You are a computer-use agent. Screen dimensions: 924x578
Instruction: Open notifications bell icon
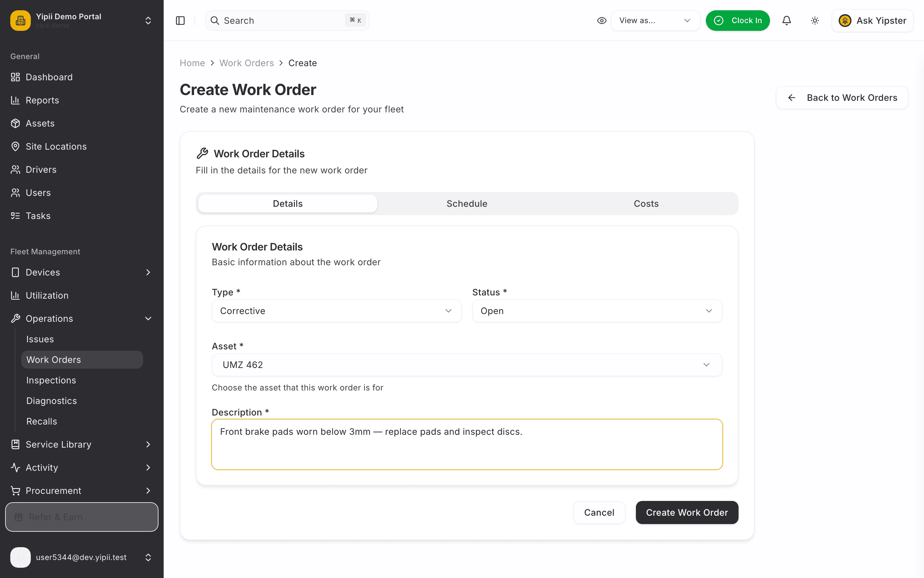pyautogui.click(x=787, y=20)
